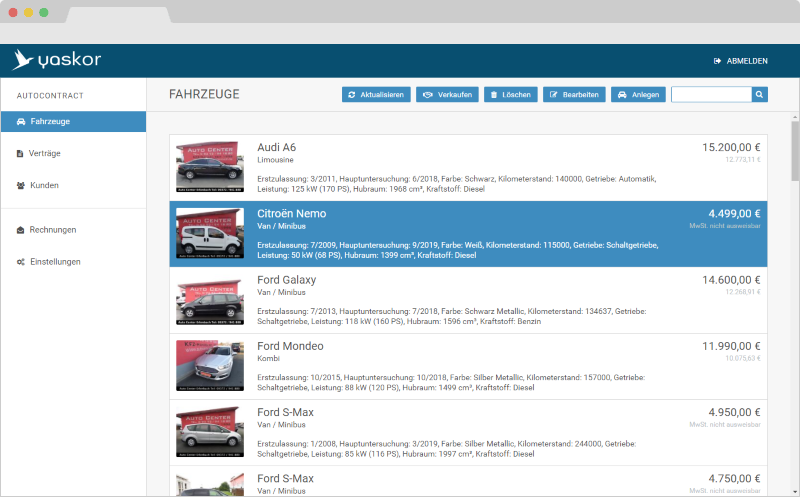Sell vehicle using Verkaufen button
Image resolution: width=800 pixels, height=497 pixels.
tap(447, 94)
